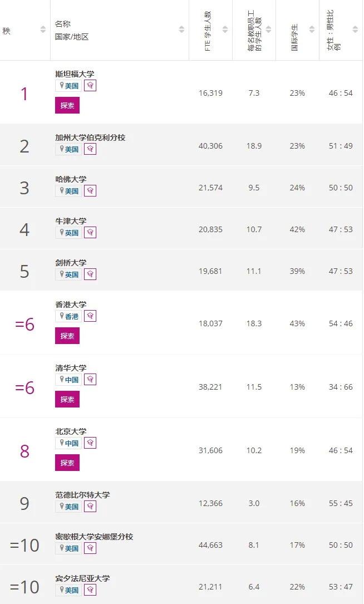
Task: Click the graduation cap icon in the 宾夕法尼亚大学 row
Action: [x=90, y=590]
